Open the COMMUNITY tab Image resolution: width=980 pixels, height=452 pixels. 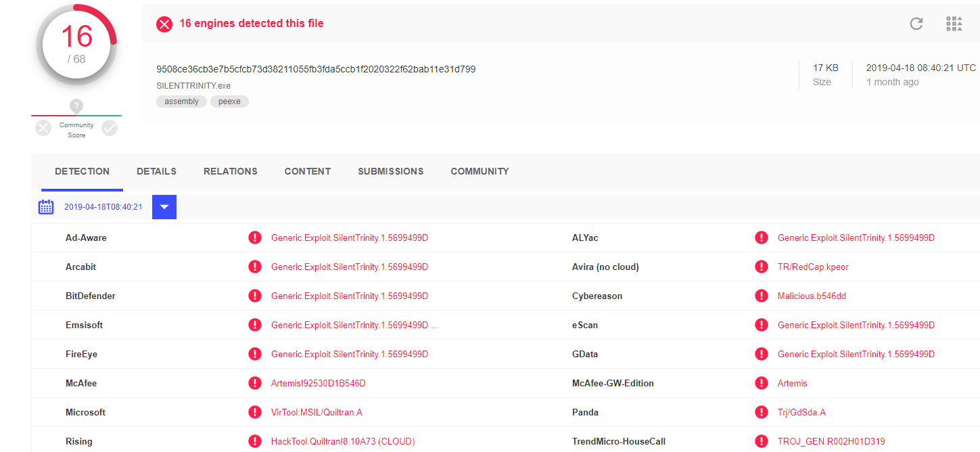[x=480, y=172]
